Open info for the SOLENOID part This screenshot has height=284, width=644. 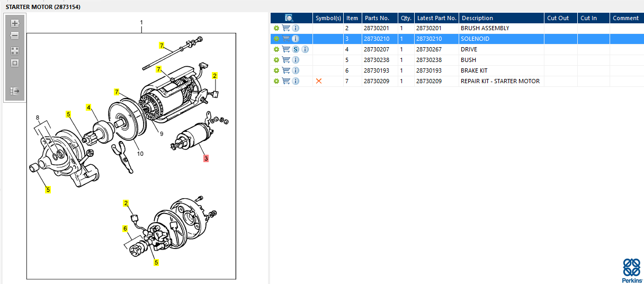click(x=296, y=39)
